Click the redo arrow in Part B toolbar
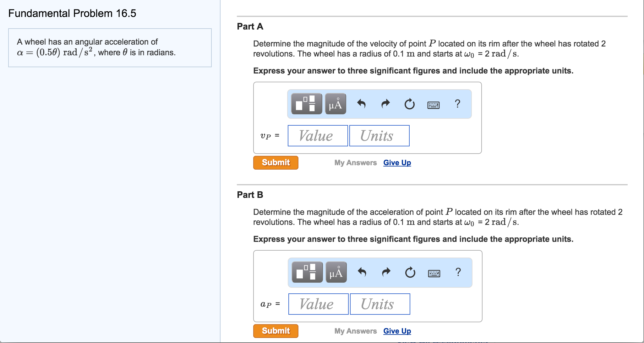The height and width of the screenshot is (343, 644). pyautogui.click(x=385, y=272)
